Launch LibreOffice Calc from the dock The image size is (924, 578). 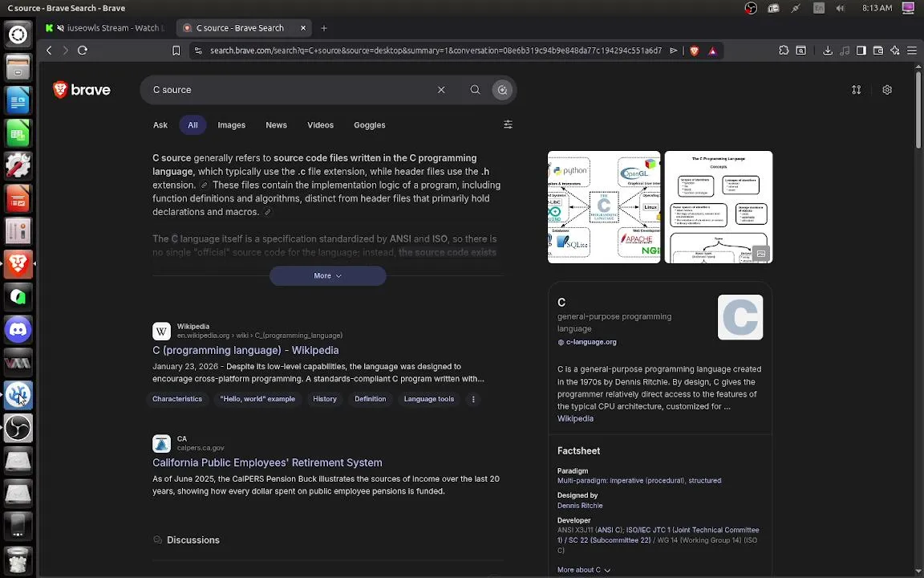[18, 133]
